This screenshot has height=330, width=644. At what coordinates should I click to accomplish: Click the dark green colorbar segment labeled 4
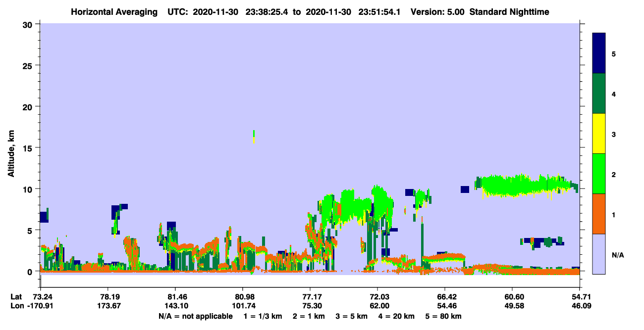pos(599,94)
